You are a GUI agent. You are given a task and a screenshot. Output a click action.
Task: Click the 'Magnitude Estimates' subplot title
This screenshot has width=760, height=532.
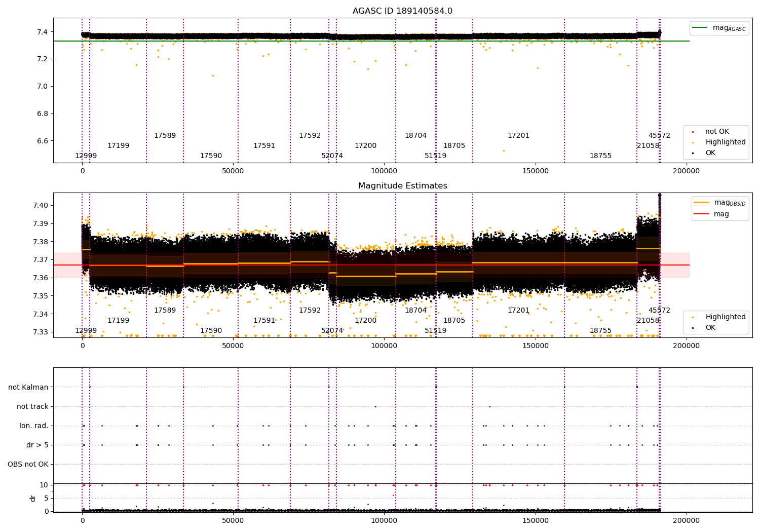[x=403, y=186]
